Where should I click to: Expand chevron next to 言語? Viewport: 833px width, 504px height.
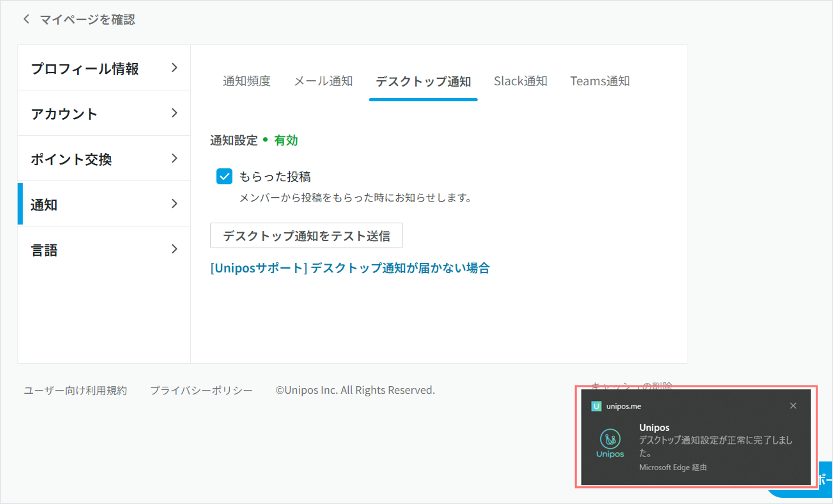(x=174, y=249)
